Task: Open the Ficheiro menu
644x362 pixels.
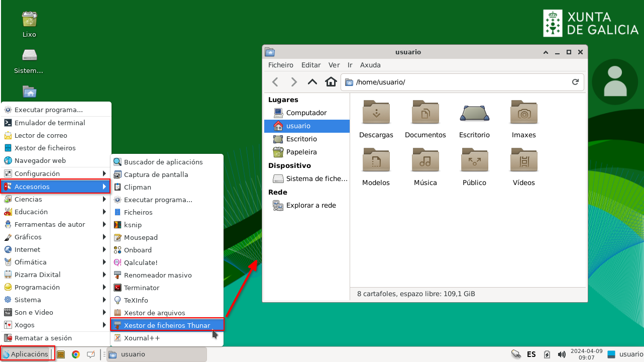Action: (280, 65)
